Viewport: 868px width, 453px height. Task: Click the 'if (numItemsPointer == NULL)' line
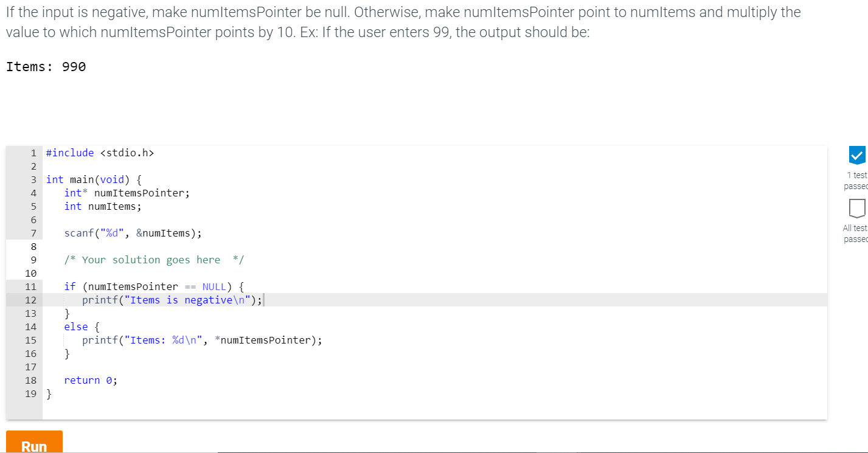pos(155,286)
